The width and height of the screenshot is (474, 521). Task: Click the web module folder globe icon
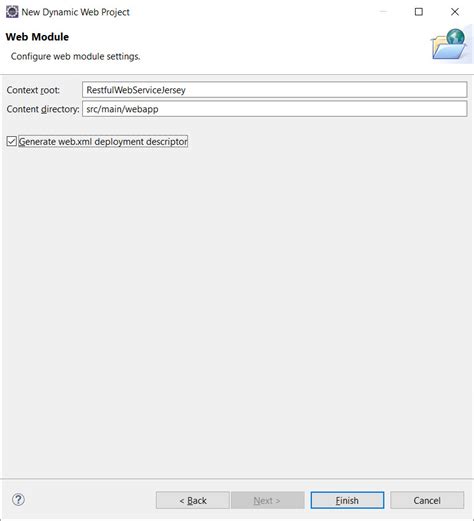click(450, 45)
